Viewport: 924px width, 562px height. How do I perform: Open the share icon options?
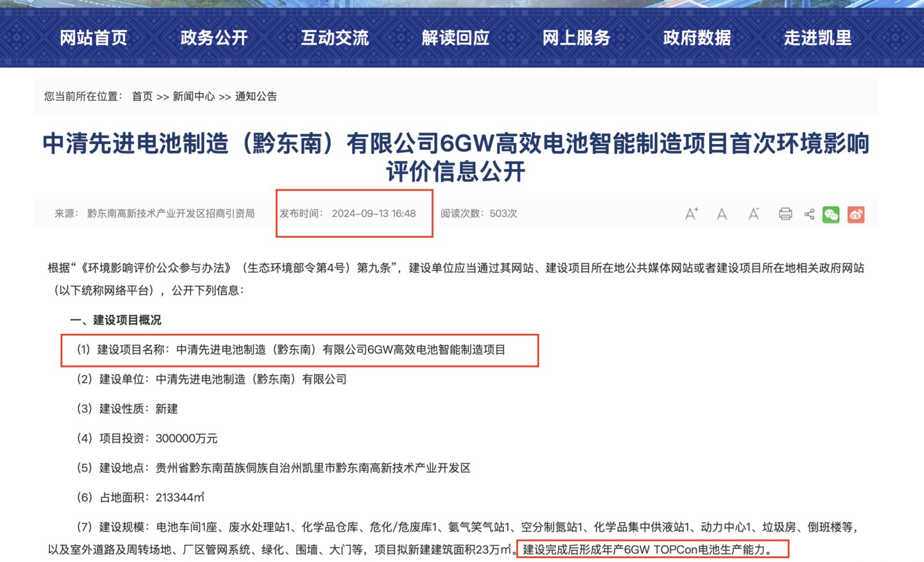click(x=809, y=214)
